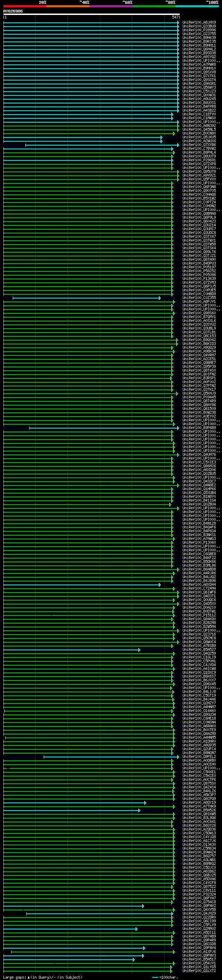This screenshot has height=980, width=222.
Task: Select the UniRef100_Q4UH76 label
Action: coord(199,455)
